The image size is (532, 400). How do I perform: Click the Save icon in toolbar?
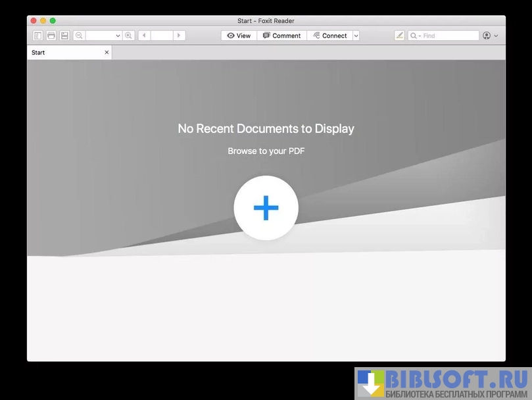click(x=64, y=36)
